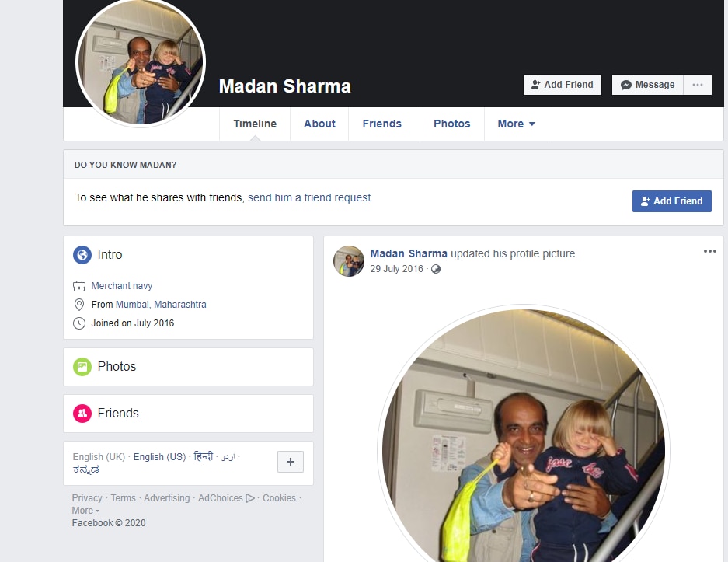The width and height of the screenshot is (728, 562).
Task: Click the Intro globe icon
Action: [82, 255]
